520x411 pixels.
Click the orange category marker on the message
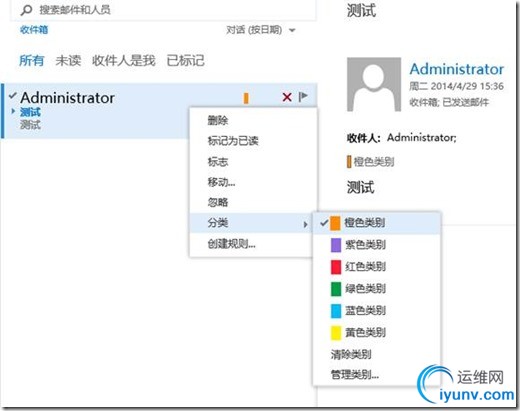(x=246, y=98)
